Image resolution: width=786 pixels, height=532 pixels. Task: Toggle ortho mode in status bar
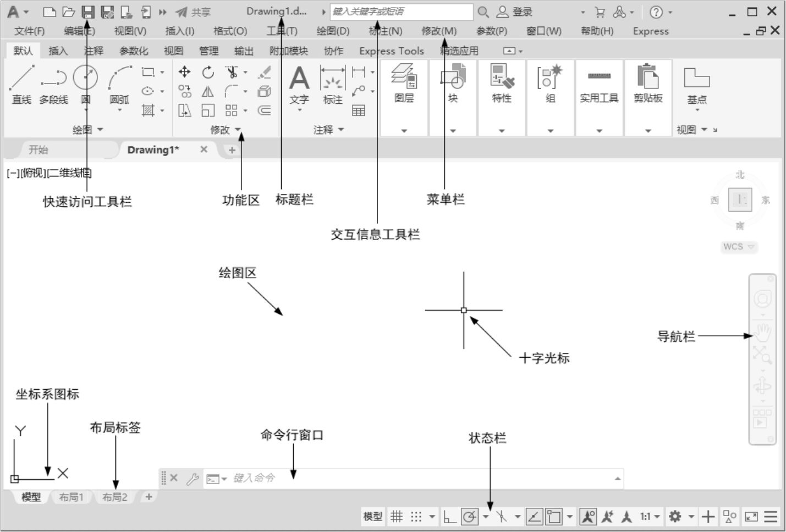(449, 517)
